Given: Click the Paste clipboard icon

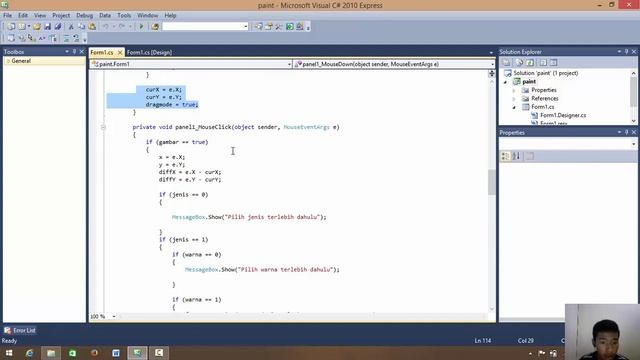Looking at the screenshot, I should 92,27.
